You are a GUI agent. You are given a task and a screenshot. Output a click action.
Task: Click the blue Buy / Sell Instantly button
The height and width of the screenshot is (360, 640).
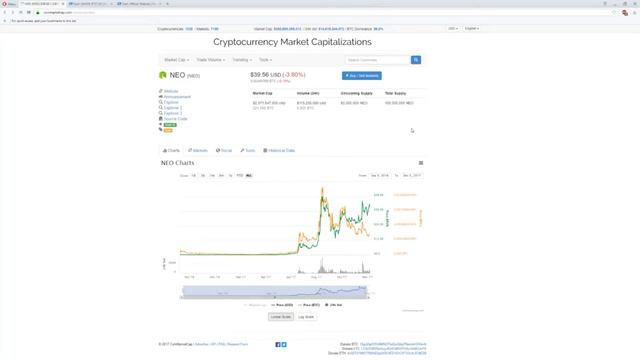coord(362,76)
